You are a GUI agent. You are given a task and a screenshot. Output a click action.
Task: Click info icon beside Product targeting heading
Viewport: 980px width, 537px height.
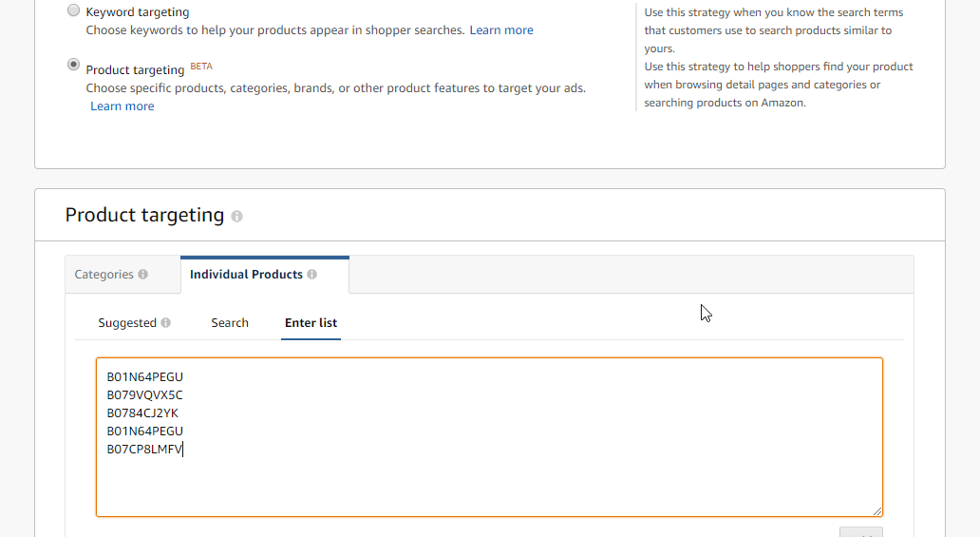point(236,217)
